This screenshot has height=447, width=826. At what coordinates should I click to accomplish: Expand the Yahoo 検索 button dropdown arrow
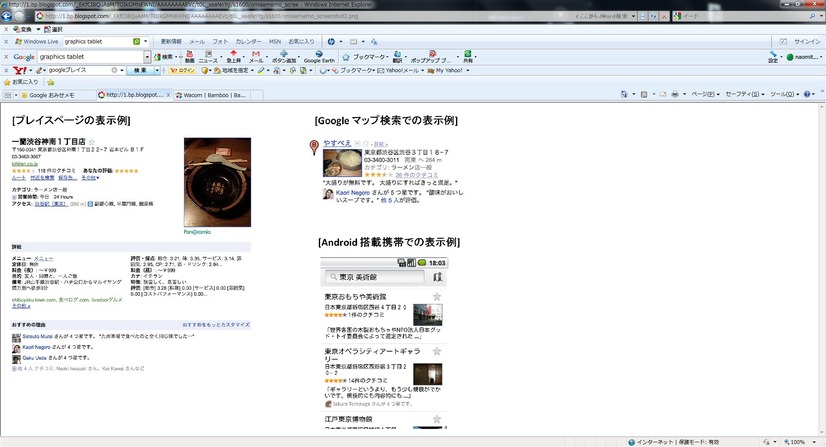click(157, 70)
